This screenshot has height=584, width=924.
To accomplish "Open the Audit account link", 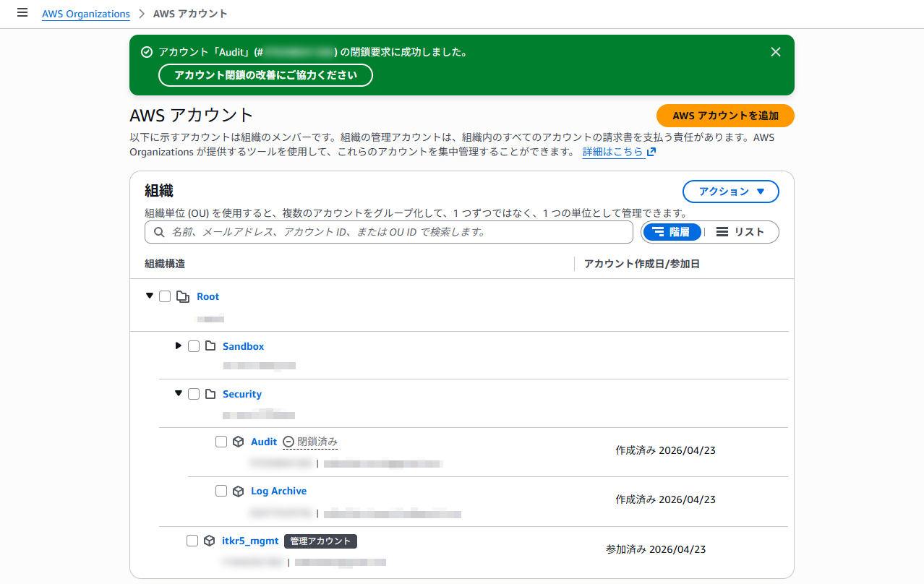I will pyautogui.click(x=264, y=442).
